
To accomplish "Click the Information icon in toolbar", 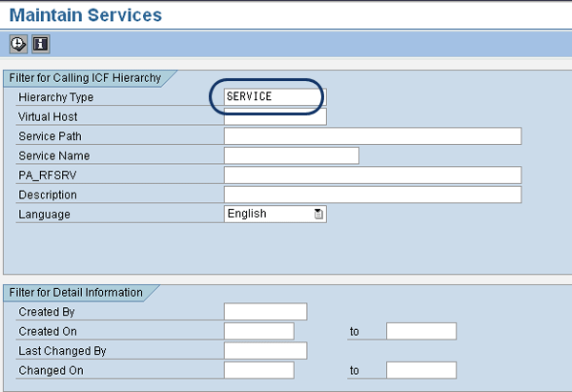I will point(40,43).
